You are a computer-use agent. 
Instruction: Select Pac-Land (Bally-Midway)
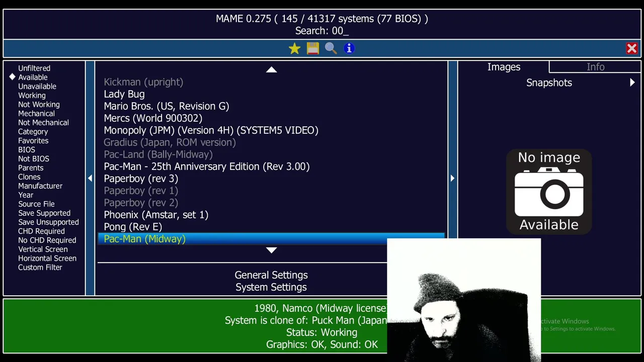pyautogui.click(x=271, y=154)
